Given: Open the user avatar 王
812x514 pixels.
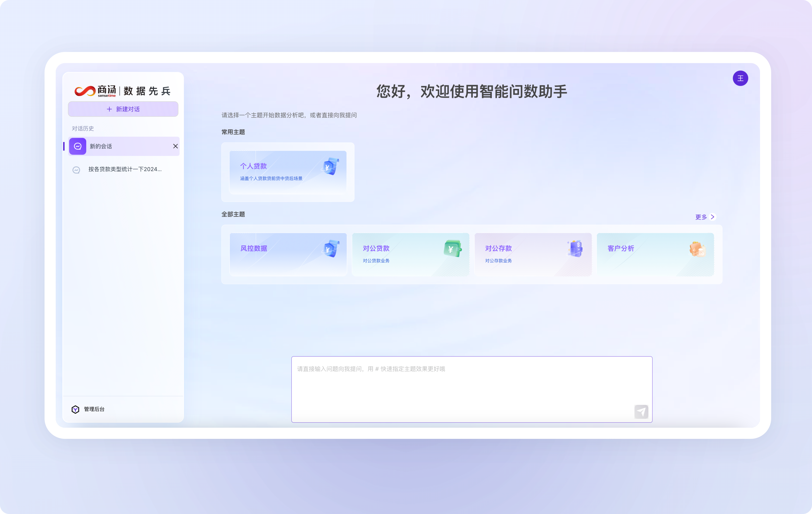Looking at the screenshot, I should click(x=740, y=78).
